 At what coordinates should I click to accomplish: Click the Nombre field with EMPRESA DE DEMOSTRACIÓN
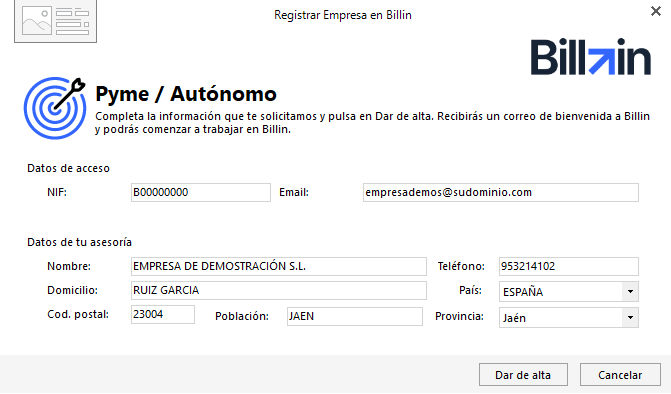pos(279,267)
